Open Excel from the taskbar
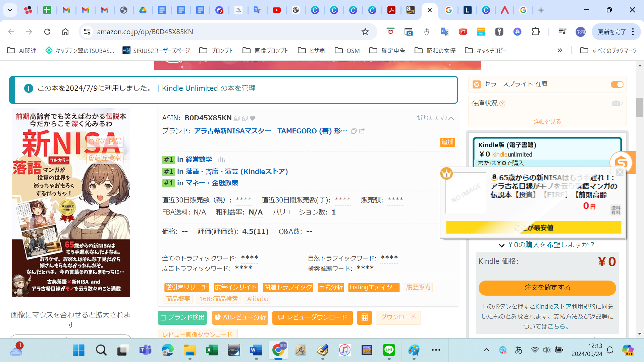Screen dimensions: 644x362 click(x=212, y=350)
